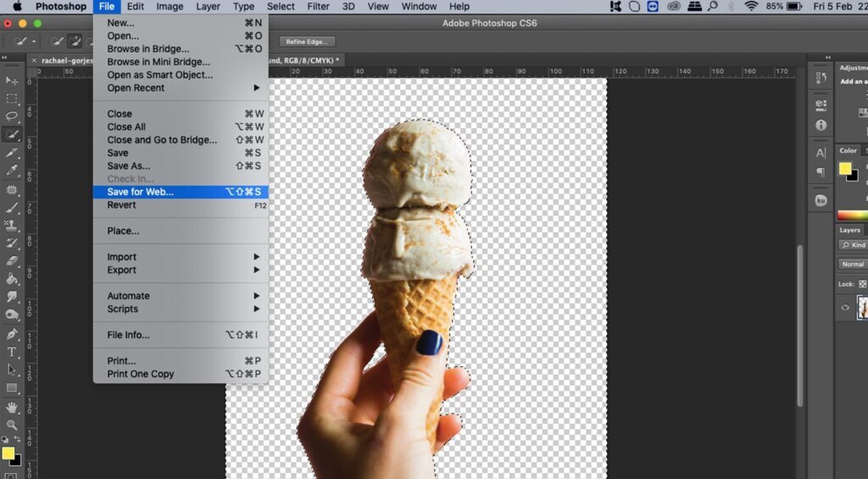The width and height of the screenshot is (868, 479).
Task: Open the Character panel icon
Action: [821, 153]
